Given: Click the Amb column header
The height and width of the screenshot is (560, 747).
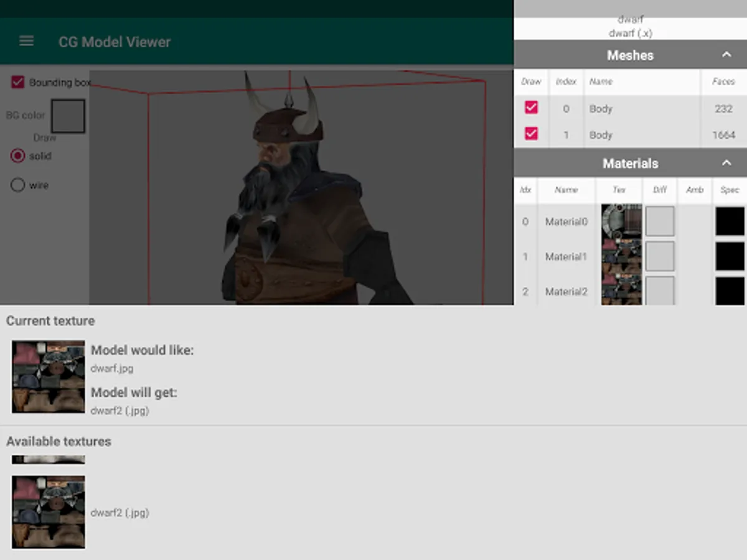Looking at the screenshot, I should coord(695,190).
